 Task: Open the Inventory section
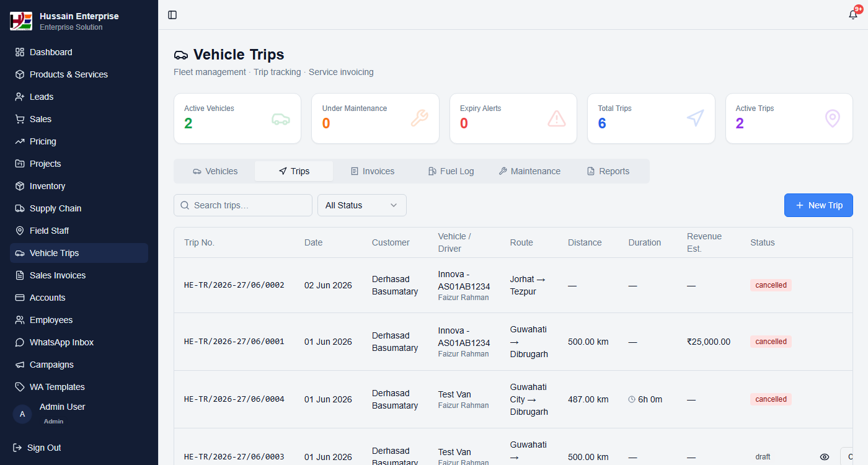click(79, 186)
